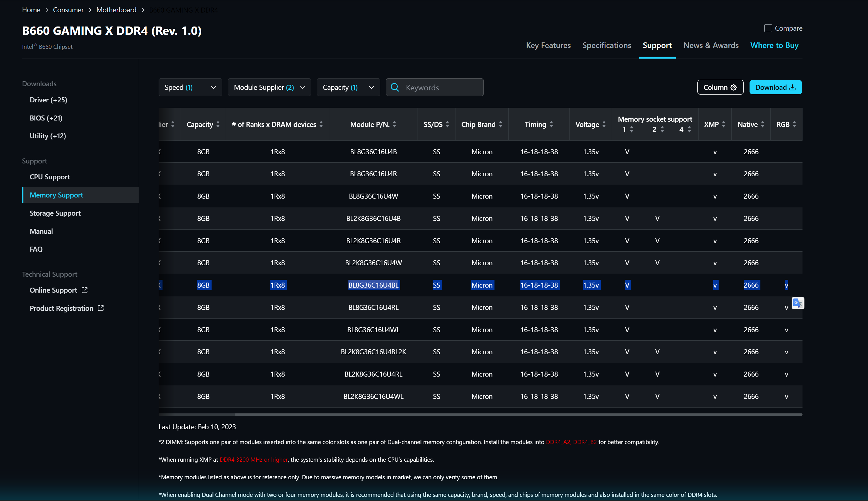Sort by Voltage column arrows

[604, 125]
